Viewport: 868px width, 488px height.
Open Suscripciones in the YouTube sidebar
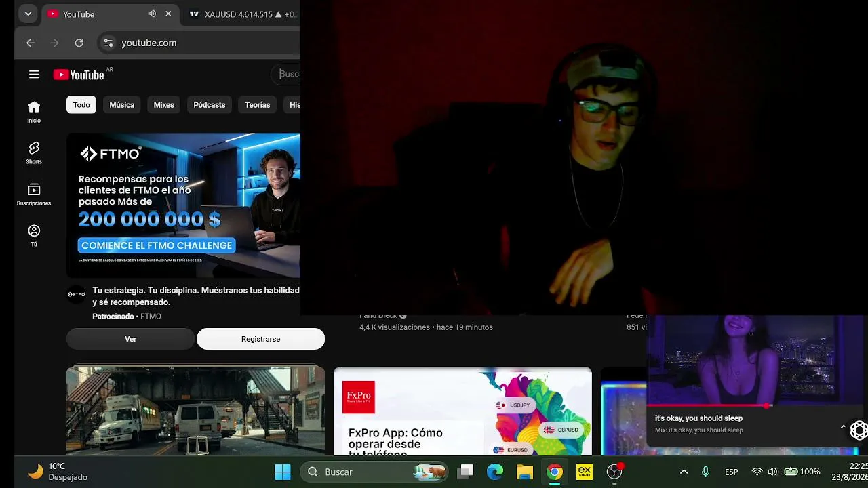[34, 195]
